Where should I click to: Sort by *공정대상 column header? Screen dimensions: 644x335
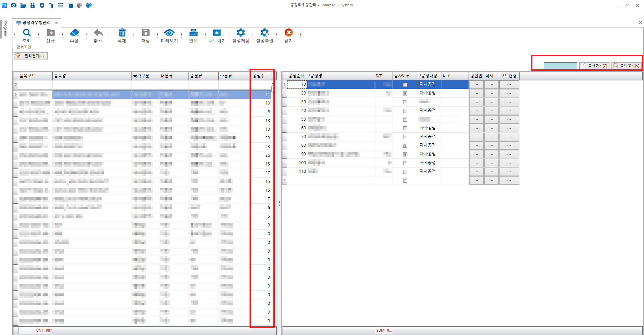[430, 76]
